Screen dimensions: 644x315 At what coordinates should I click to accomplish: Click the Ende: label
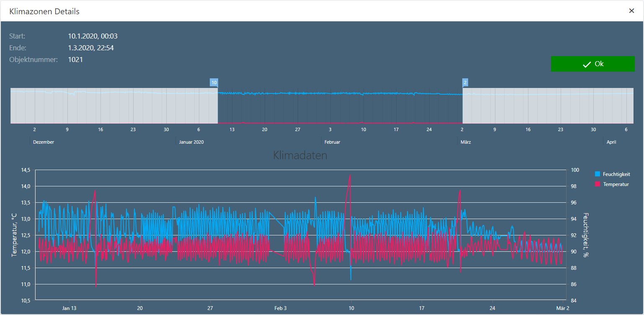(18, 48)
